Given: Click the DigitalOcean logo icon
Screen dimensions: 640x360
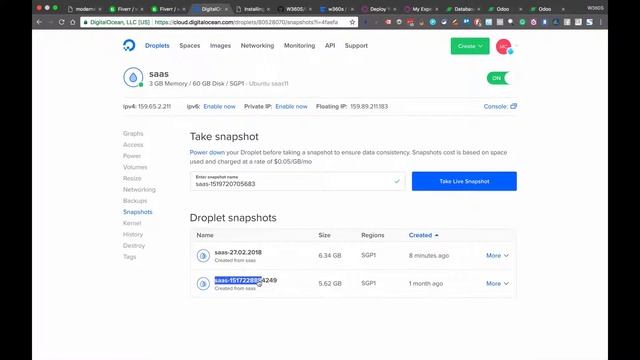Looking at the screenshot, I should click(x=129, y=45).
